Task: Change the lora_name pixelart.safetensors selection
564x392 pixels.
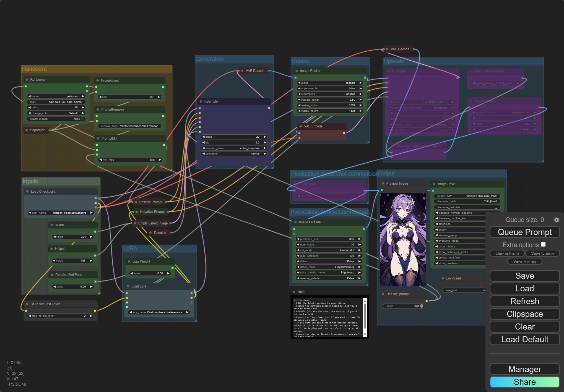Action: pyautogui.click(x=159, y=312)
